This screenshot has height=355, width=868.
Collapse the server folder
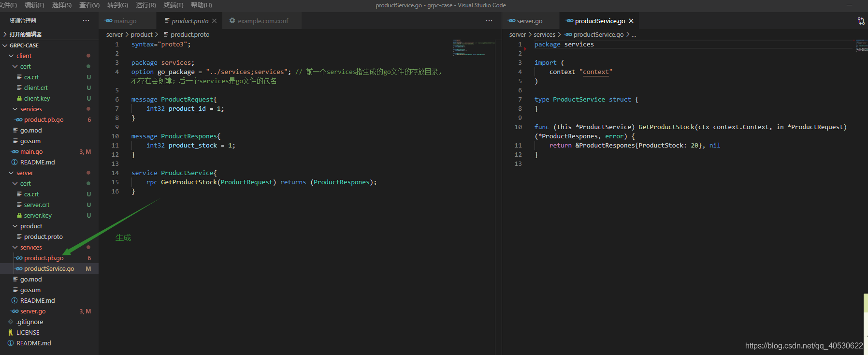pos(11,173)
